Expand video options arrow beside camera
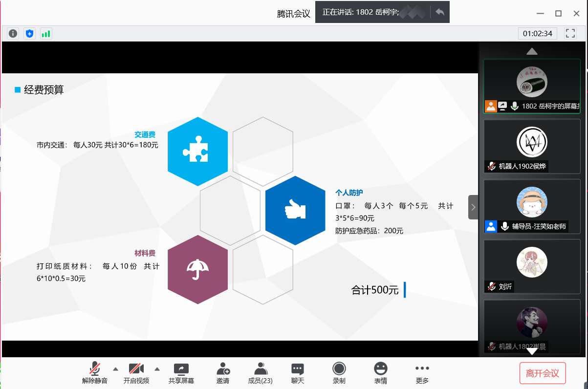588x389 pixels. point(157,369)
